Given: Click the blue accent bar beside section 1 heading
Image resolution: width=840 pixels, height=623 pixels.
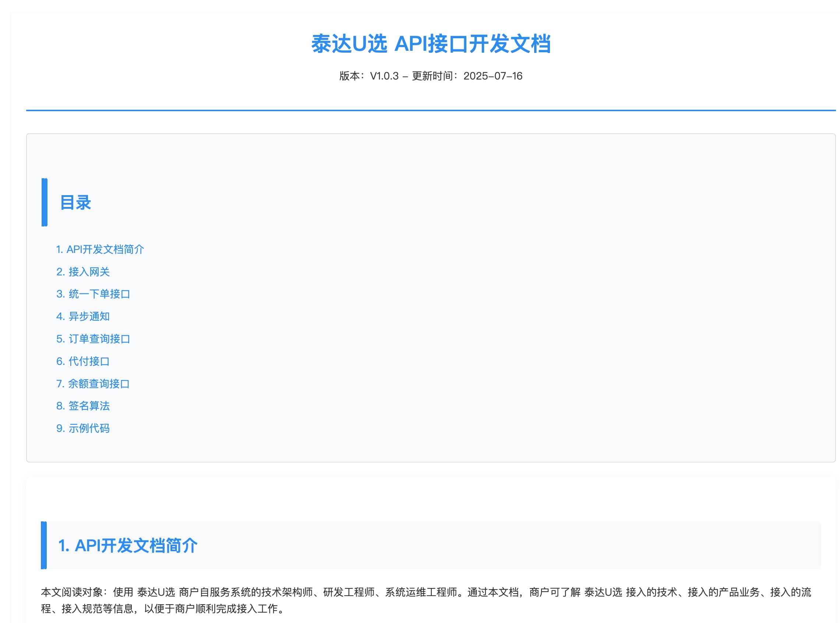Looking at the screenshot, I should click(44, 546).
